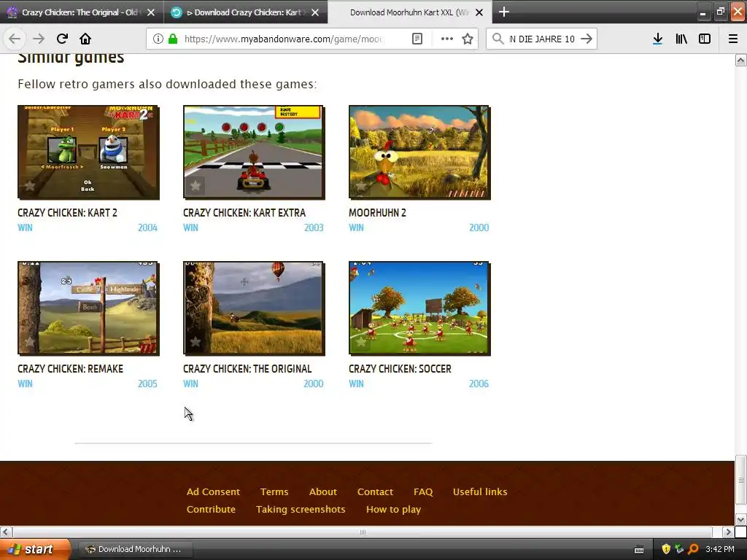Click year 2006 under Crazy Chicken: Soccer
The image size is (747, 560).
(479, 384)
